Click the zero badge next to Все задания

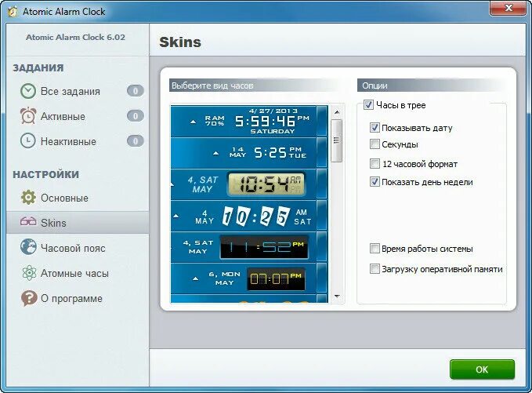coord(136,91)
